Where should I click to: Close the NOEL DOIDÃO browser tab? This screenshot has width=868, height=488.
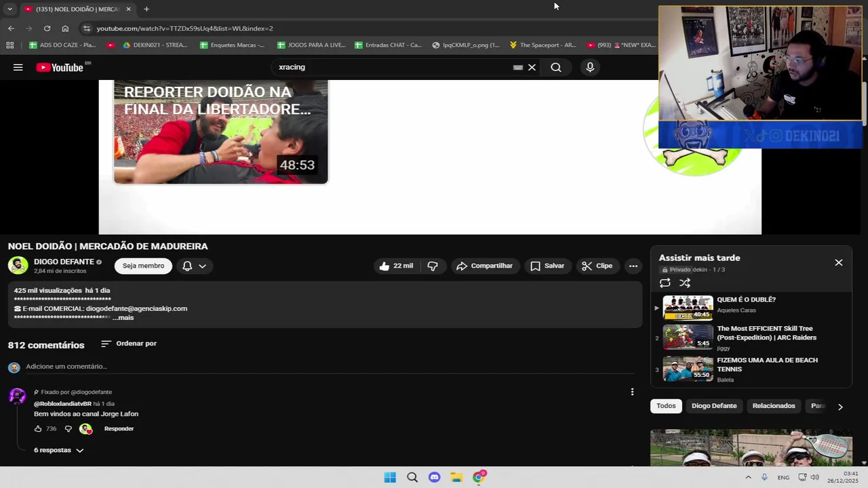click(x=128, y=9)
